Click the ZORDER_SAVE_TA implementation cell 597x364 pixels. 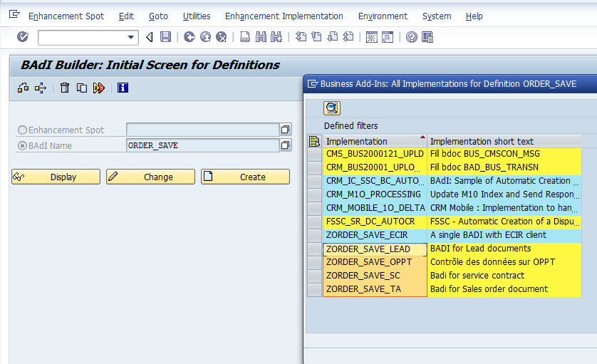point(375,289)
